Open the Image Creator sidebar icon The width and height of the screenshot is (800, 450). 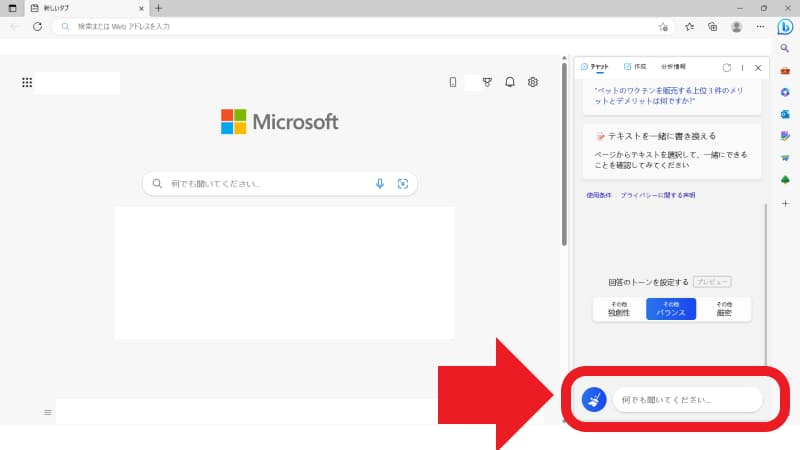point(785,136)
